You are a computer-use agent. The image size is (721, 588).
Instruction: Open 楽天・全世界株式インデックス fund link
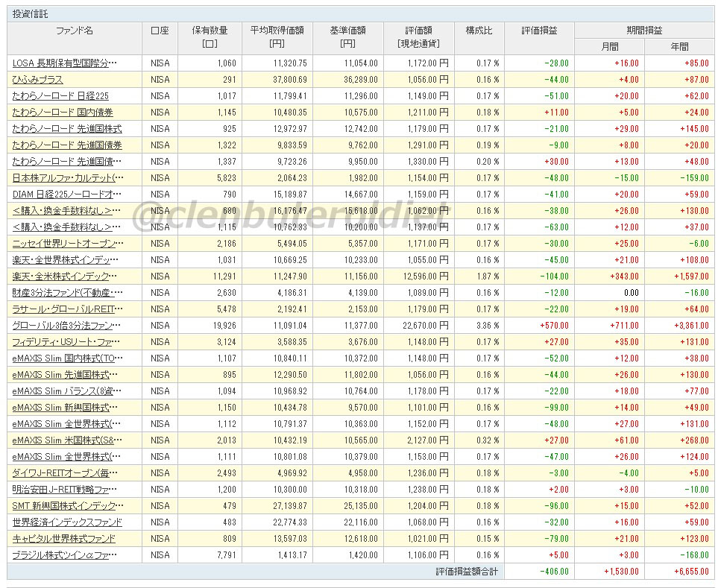coord(66,260)
